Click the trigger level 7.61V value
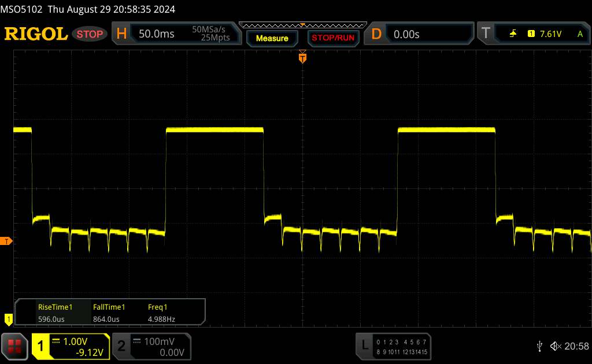 [x=550, y=34]
